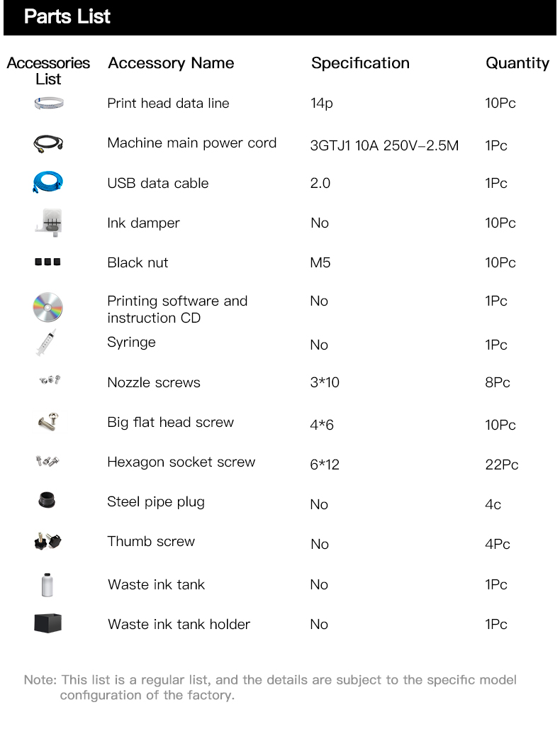Click the Specification column header
This screenshot has height=734, width=560.
pyautogui.click(x=360, y=63)
